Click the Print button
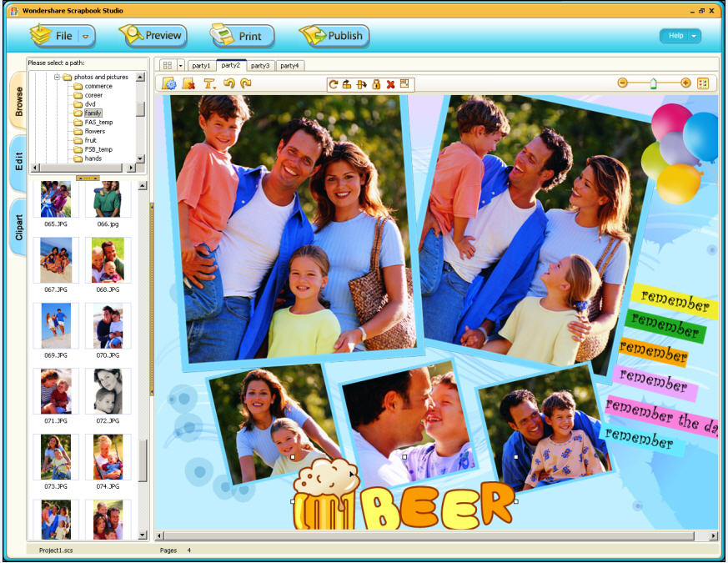 click(x=242, y=35)
